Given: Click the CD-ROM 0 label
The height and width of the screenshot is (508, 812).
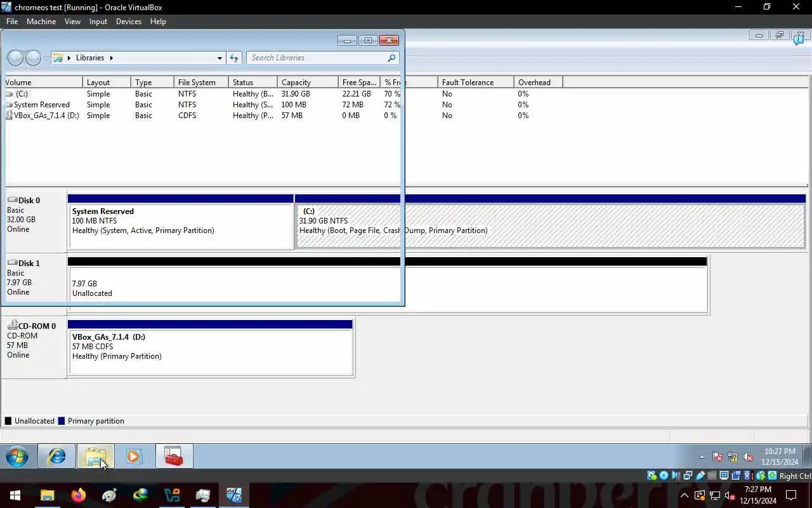Looking at the screenshot, I should click(37, 326).
